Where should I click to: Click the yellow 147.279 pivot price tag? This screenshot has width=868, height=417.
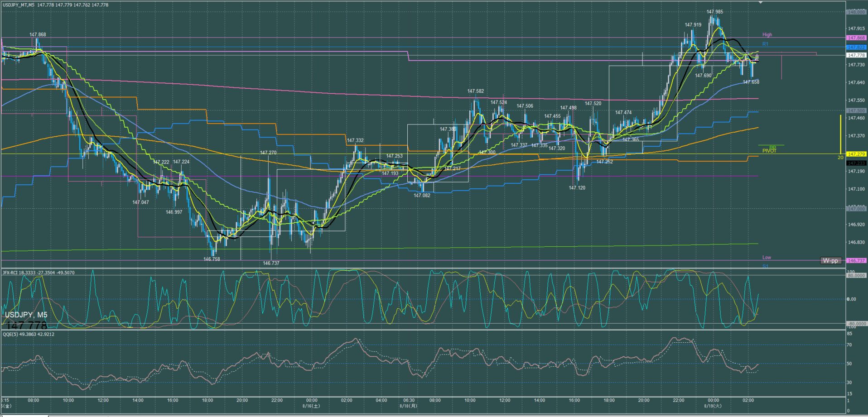tap(856, 154)
